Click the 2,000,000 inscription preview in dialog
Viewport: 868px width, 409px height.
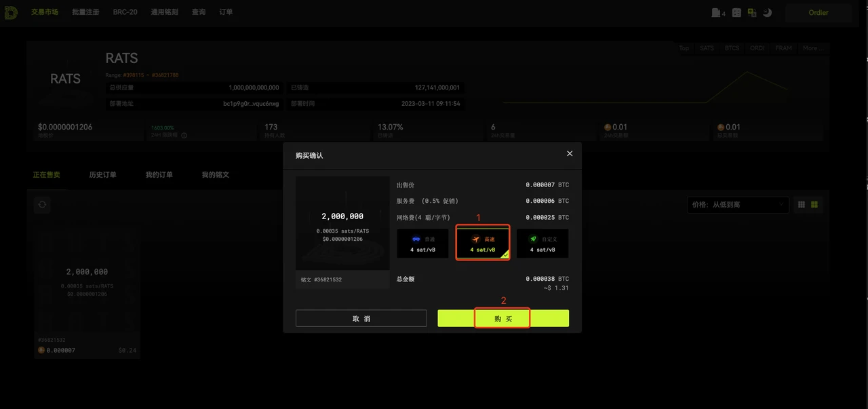click(x=342, y=224)
